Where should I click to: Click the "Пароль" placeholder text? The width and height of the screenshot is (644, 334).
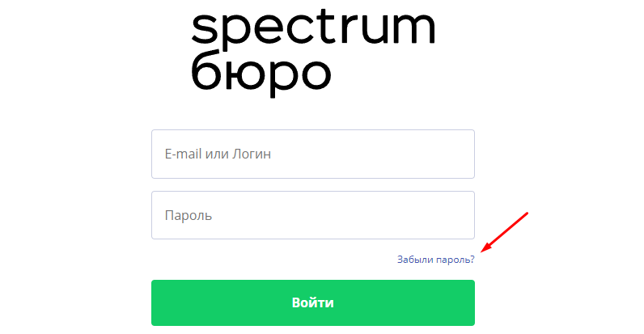(x=188, y=216)
